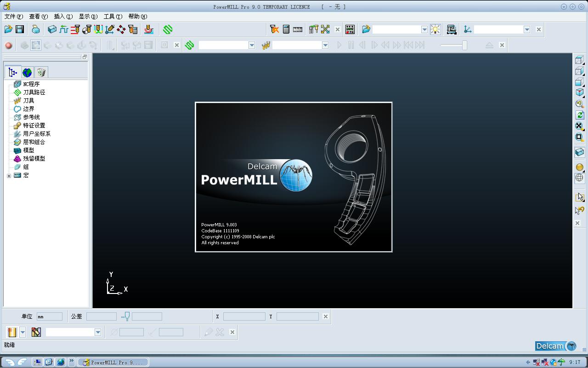The image size is (588, 368).
Task: Click the green crossed arrows icon
Action: coord(325,29)
